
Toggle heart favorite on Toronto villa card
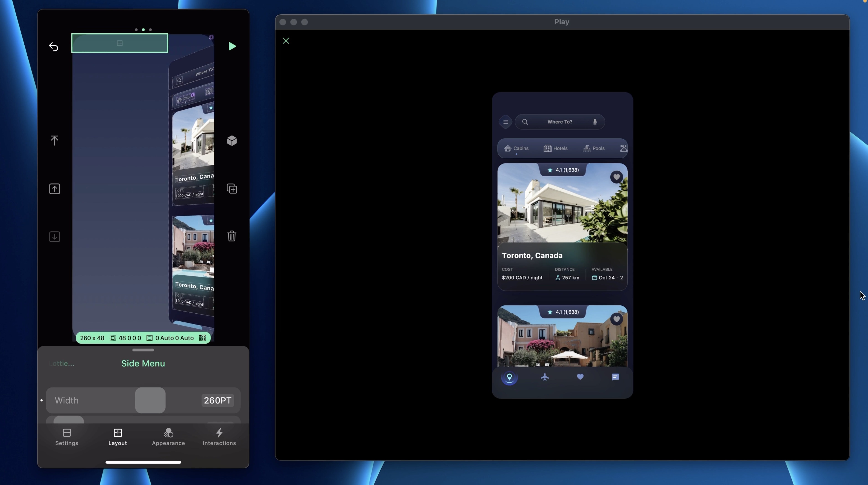[x=616, y=177]
